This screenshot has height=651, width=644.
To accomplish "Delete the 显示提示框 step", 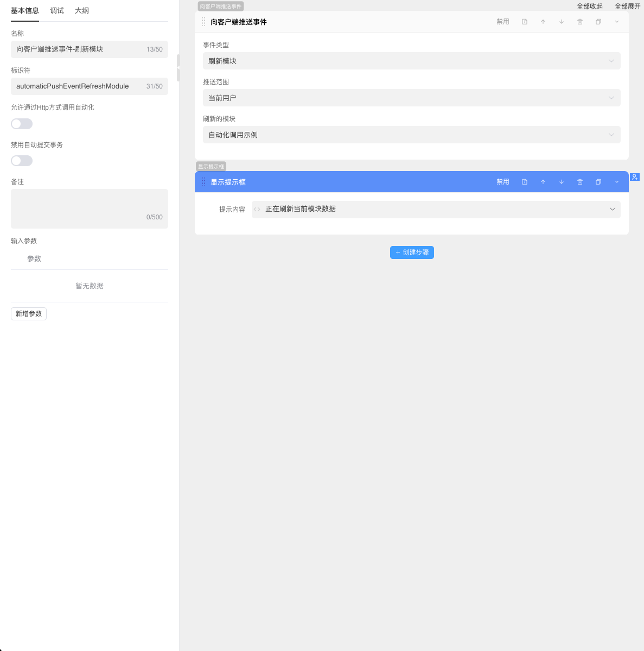I will [x=579, y=182].
